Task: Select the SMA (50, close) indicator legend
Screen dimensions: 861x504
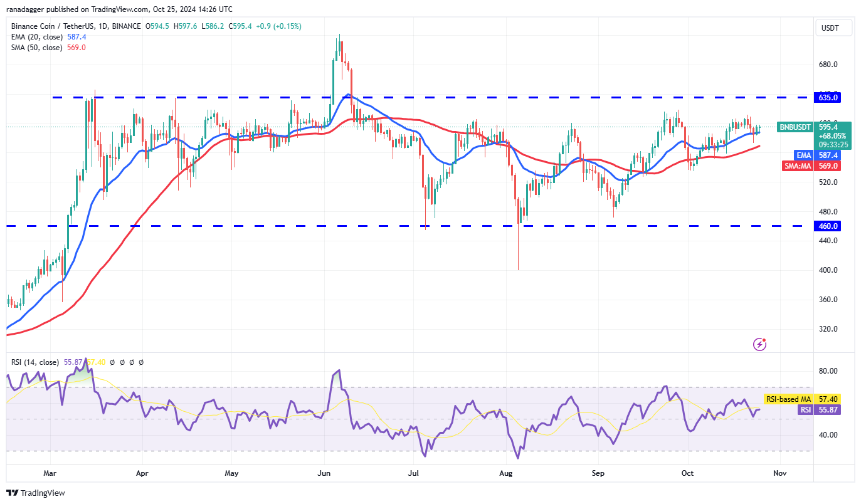Action: tap(36, 48)
